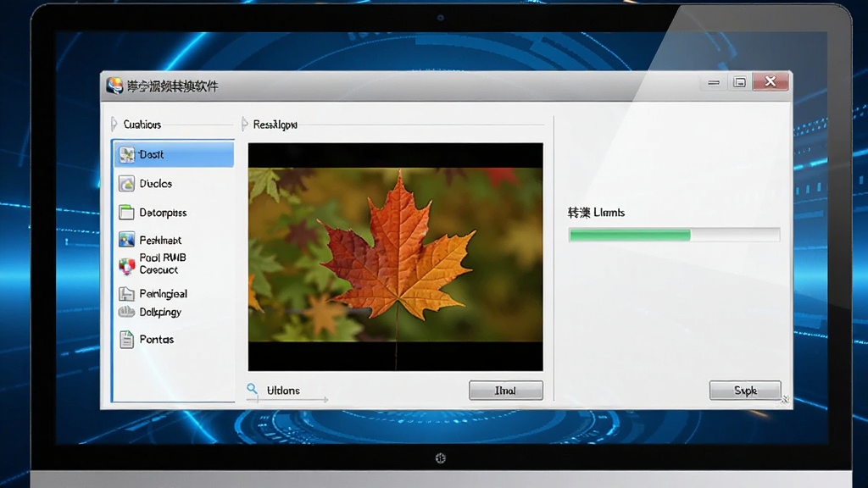868x488 pixels.
Task: Click the resize grip in window corner
Action: (785, 400)
